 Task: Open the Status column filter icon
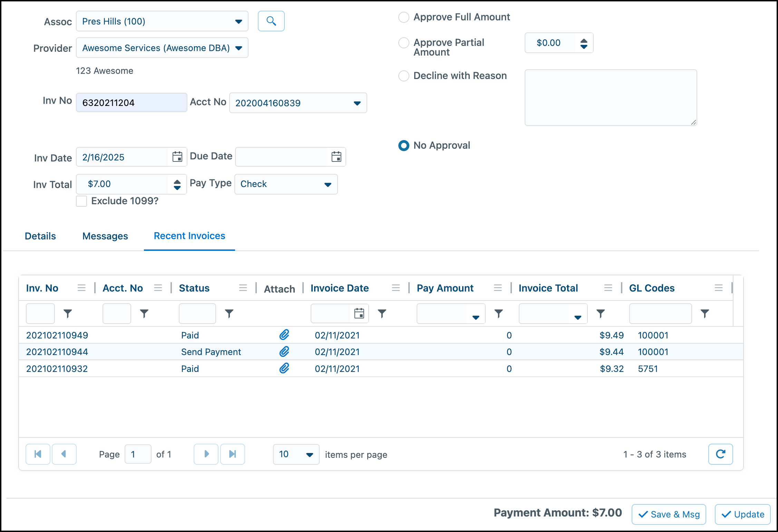(229, 313)
